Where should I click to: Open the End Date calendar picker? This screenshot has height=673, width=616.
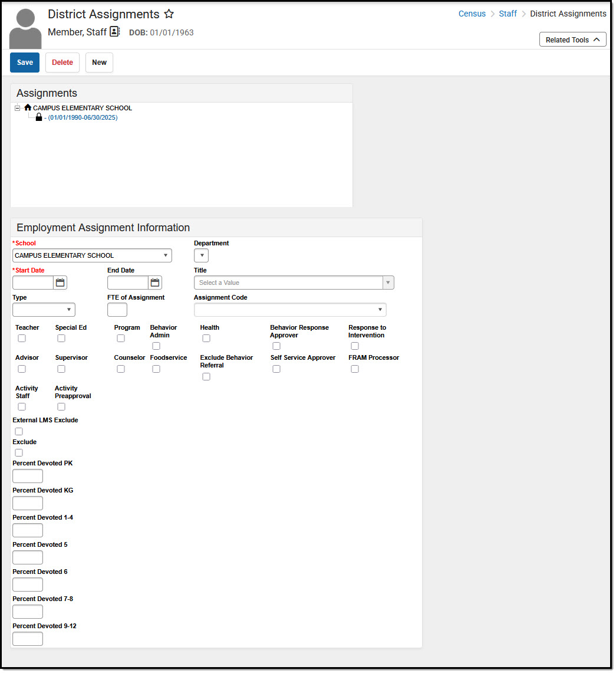[x=154, y=283]
